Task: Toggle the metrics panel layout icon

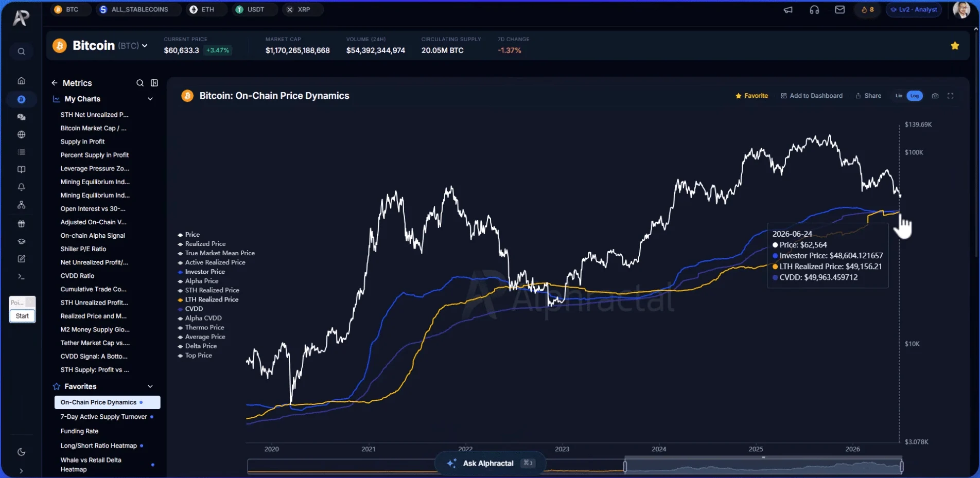Action: coord(154,83)
